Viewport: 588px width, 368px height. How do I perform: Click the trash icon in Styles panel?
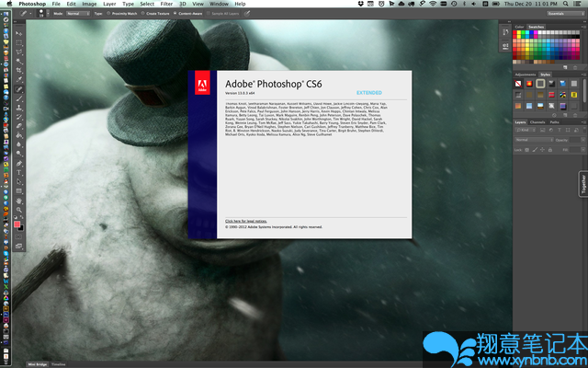[575, 115]
